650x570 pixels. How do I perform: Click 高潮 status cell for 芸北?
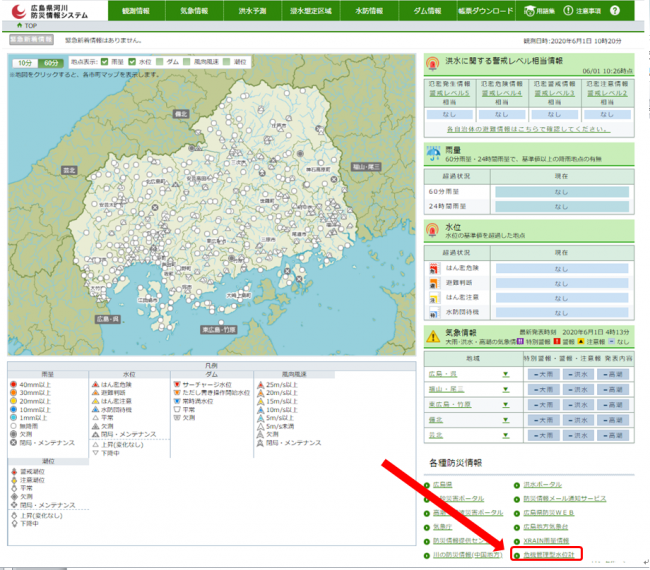click(613, 436)
